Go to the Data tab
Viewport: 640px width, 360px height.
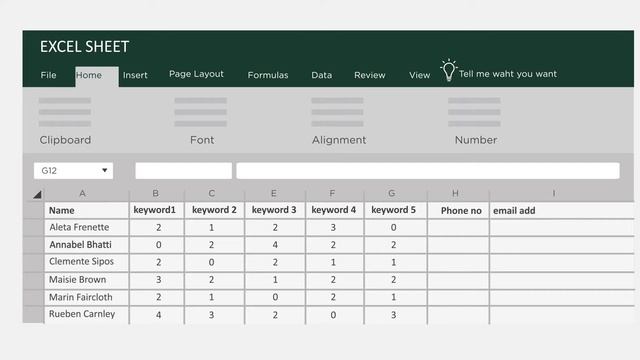coord(322,75)
